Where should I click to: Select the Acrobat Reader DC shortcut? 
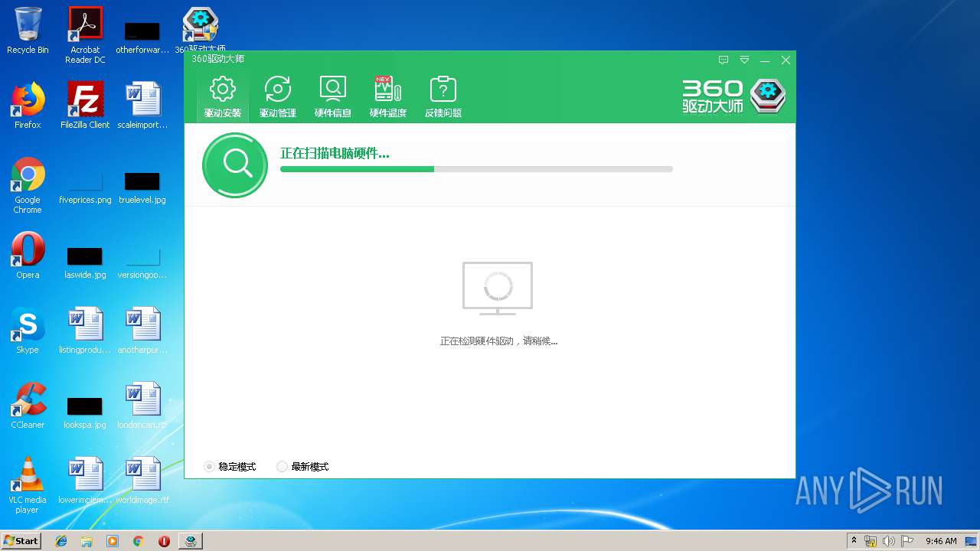[x=85, y=35]
